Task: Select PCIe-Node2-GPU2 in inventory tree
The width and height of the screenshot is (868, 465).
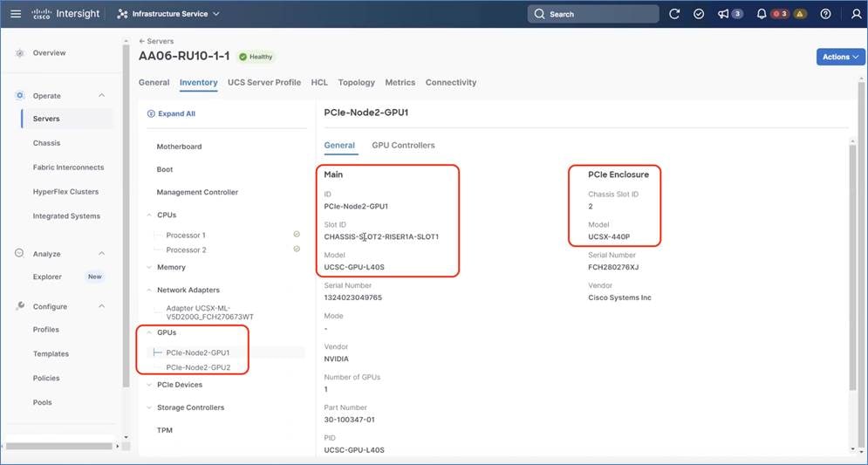Action: (198, 367)
